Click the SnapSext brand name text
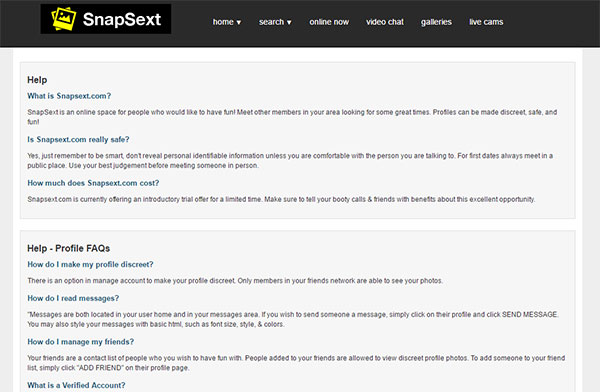This screenshot has width=600, height=392. (122, 19)
